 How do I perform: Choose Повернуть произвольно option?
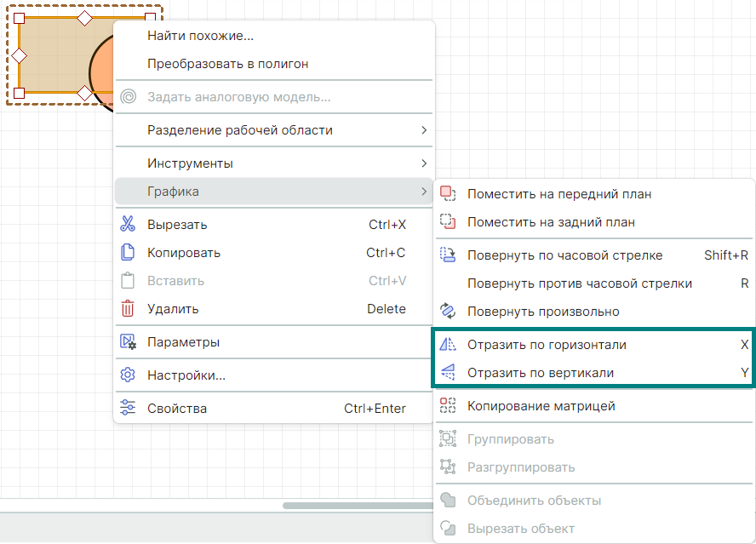click(x=543, y=312)
